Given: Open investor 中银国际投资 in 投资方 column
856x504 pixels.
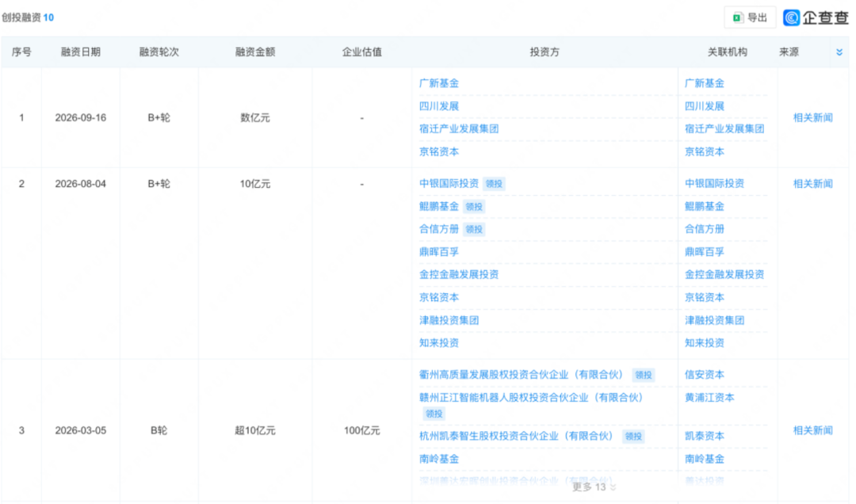Looking at the screenshot, I should [x=449, y=184].
